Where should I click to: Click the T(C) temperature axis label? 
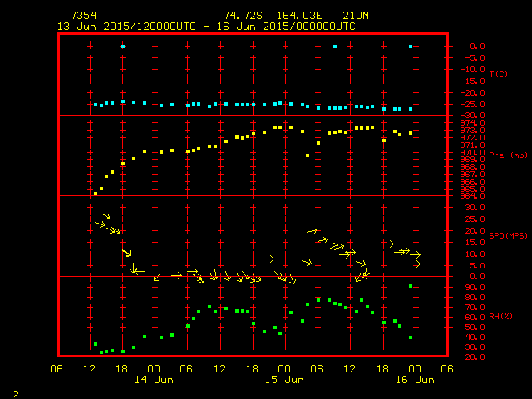(498, 75)
